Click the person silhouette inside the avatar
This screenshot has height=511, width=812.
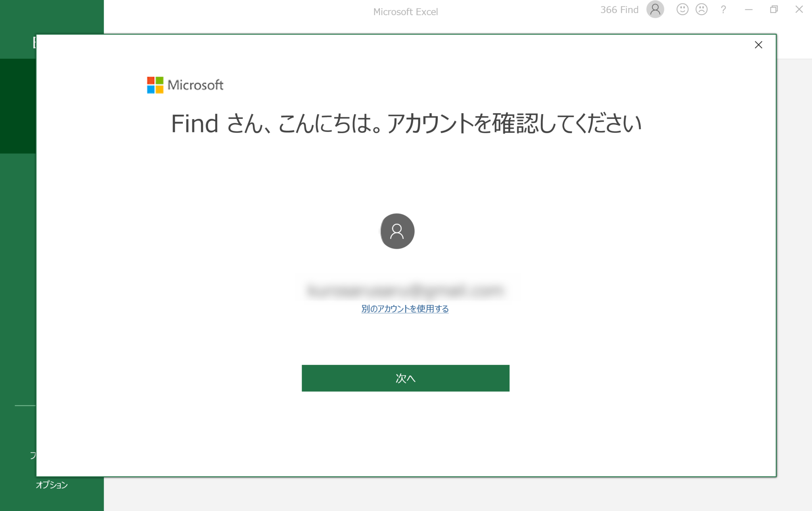click(396, 231)
